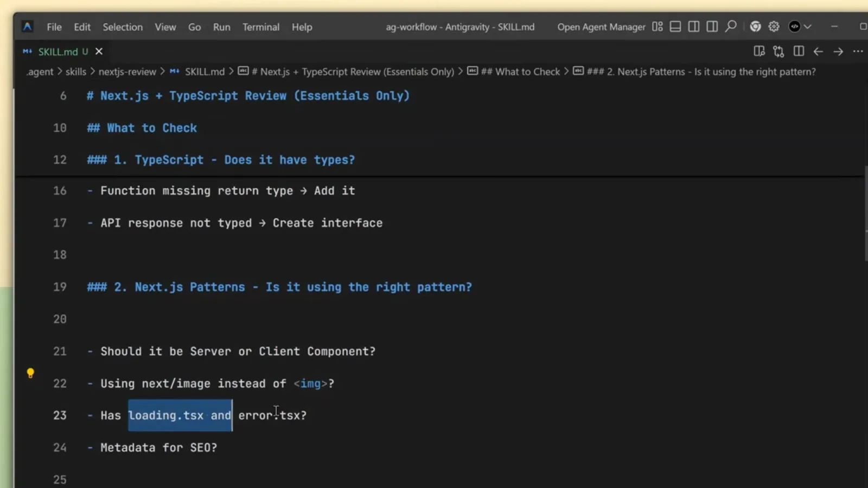
Task: Click heading '### 1. TypeScript - Does it have types?'
Action: point(221,160)
